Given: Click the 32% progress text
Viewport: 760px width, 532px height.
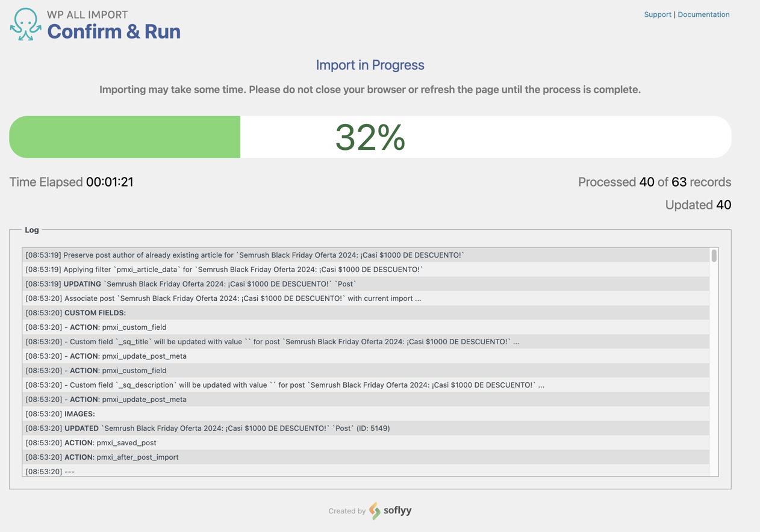Looking at the screenshot, I should [x=370, y=137].
